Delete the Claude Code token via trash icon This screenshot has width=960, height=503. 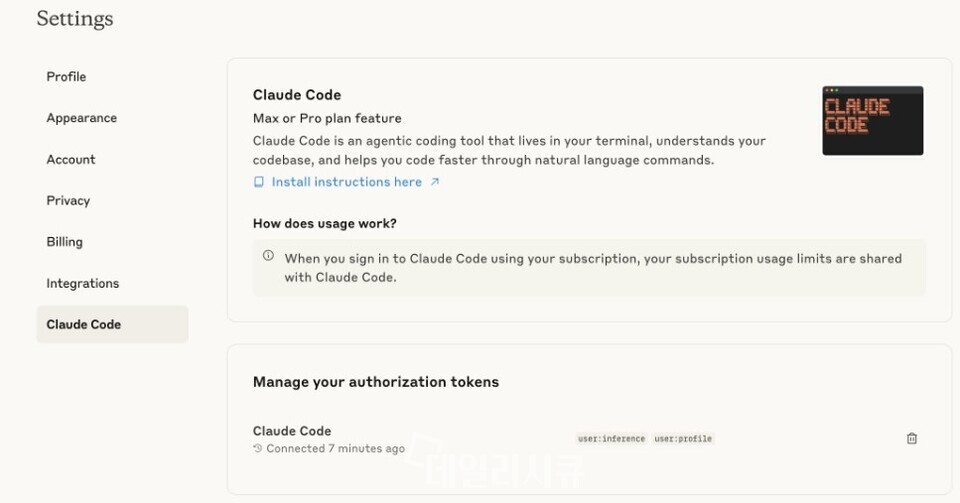click(912, 438)
